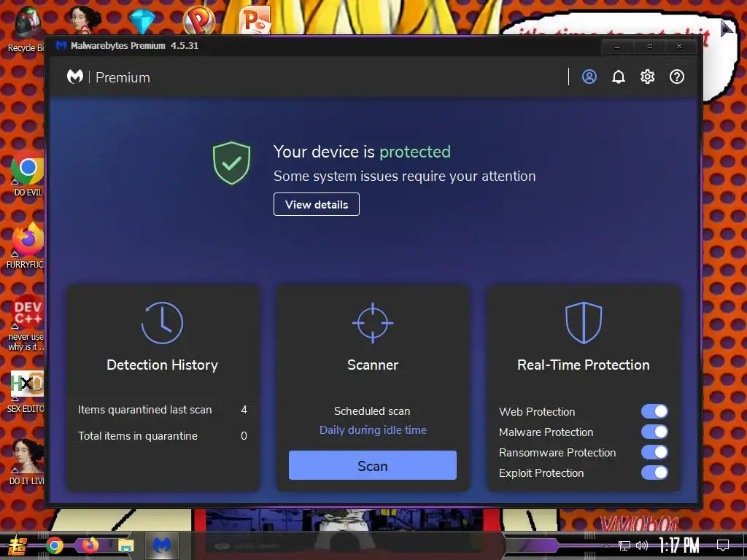Select the Chrome DO EVIL desktop shortcut
The height and width of the screenshot is (560, 747).
coord(28,176)
